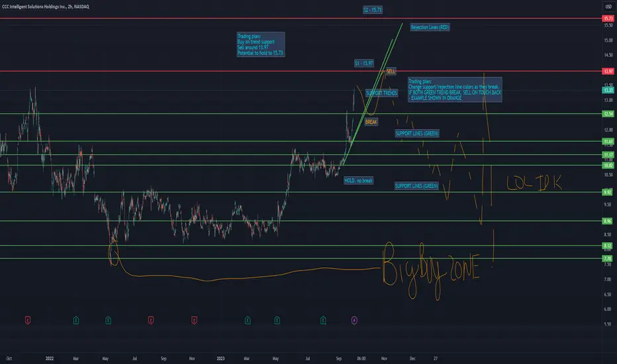Select the teal 13.33 current price label
The width and height of the screenshot is (617, 364).
pyautogui.click(x=608, y=90)
